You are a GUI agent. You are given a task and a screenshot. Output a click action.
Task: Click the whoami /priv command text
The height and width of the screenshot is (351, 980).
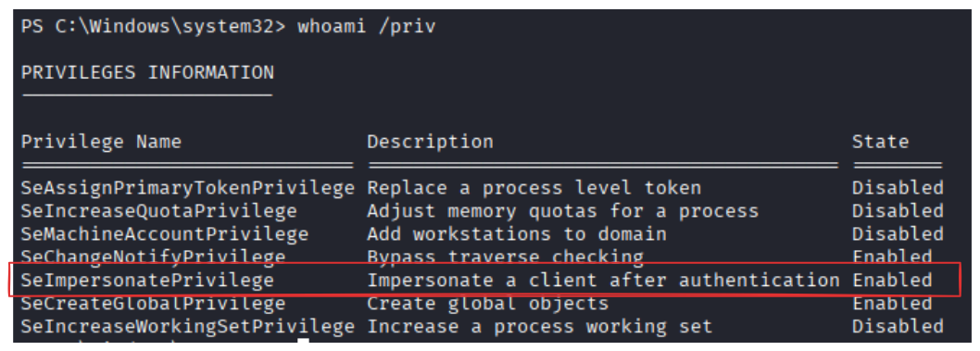point(366,28)
